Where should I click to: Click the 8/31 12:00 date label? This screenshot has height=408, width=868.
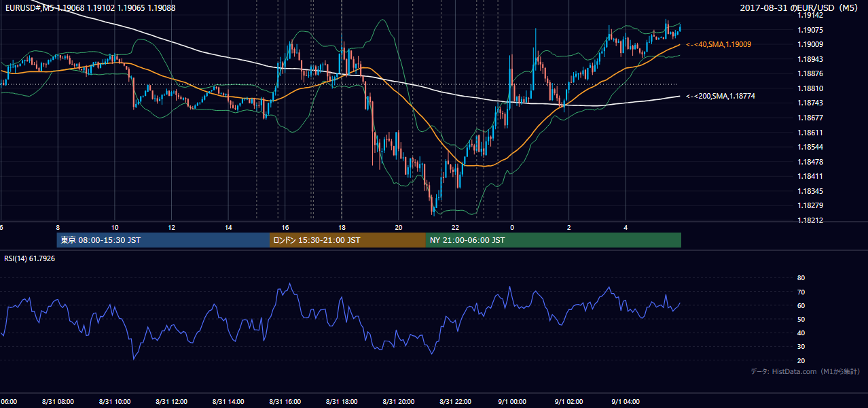pos(172,402)
